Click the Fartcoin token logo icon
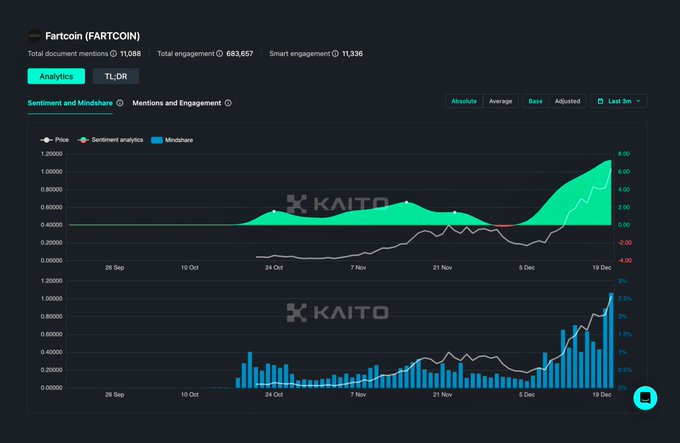 [x=34, y=36]
